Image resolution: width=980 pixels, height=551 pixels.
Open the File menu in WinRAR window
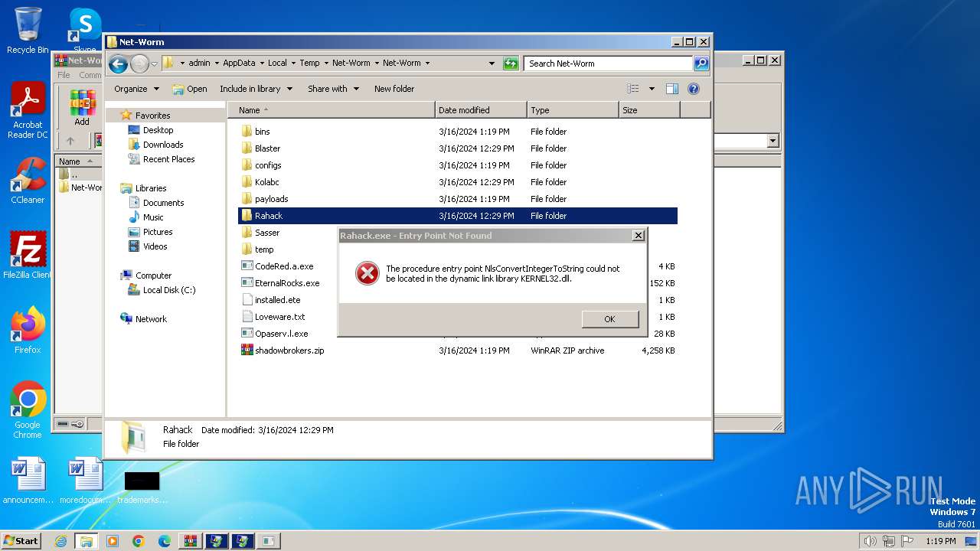64,75
